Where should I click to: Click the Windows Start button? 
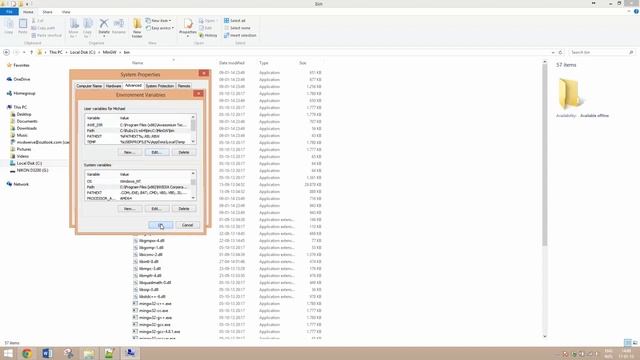point(8,353)
